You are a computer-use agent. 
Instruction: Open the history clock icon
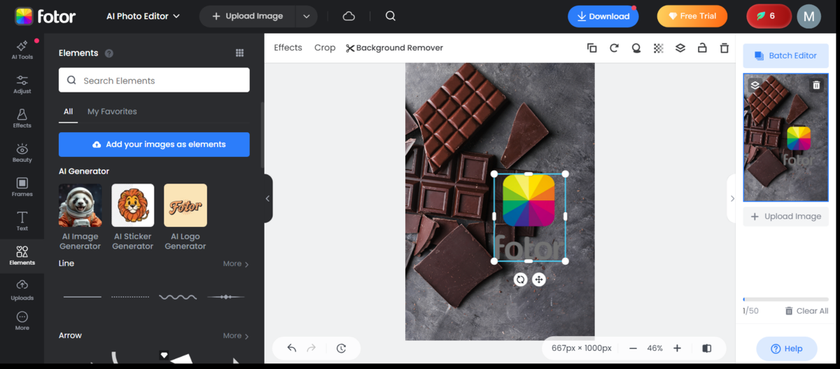pyautogui.click(x=341, y=348)
